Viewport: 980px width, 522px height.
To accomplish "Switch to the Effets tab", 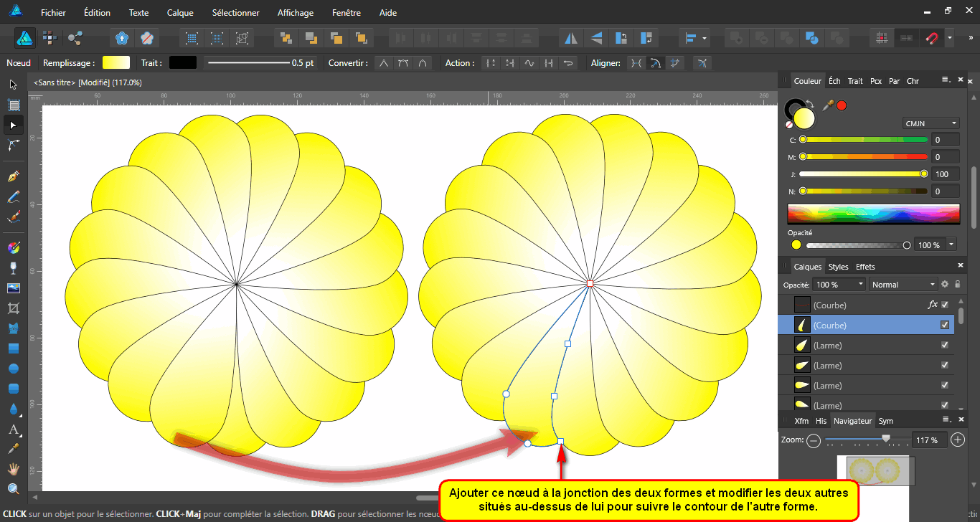I will (x=865, y=267).
